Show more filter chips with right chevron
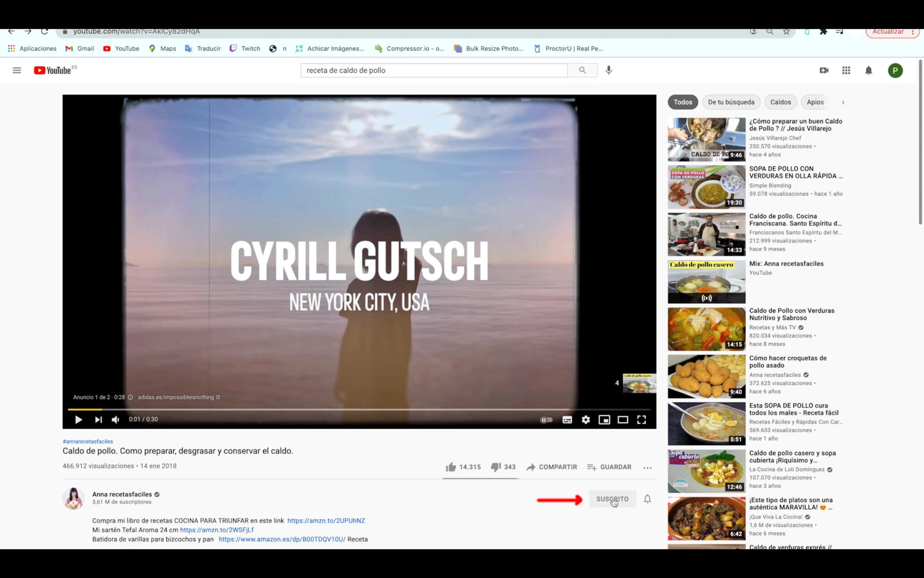924x578 pixels. pos(843,102)
